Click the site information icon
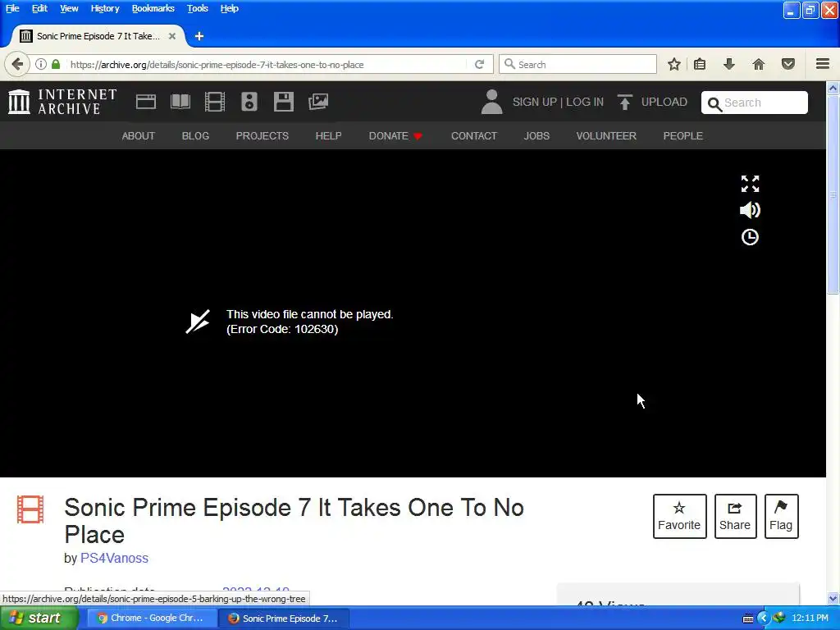Screen dimensions: 840x630 pos(41,64)
